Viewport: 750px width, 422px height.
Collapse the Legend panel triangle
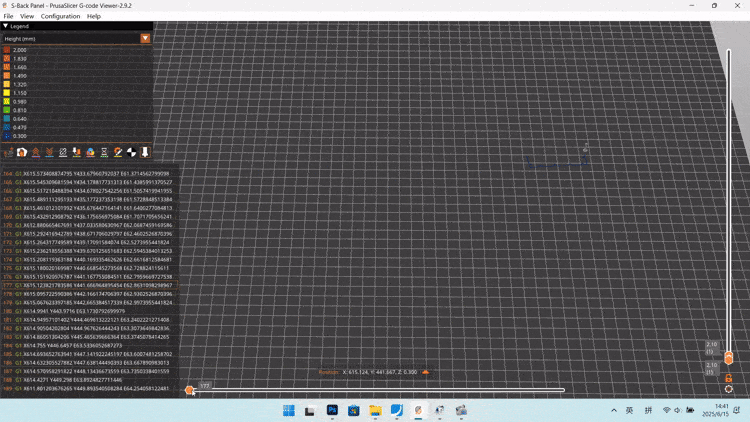pos(6,26)
